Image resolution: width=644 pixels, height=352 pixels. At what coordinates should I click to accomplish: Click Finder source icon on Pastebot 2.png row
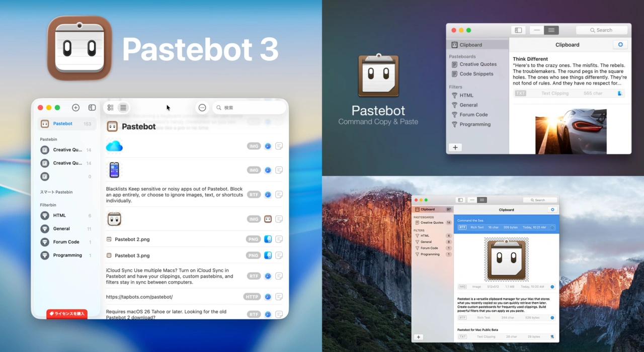(268, 239)
